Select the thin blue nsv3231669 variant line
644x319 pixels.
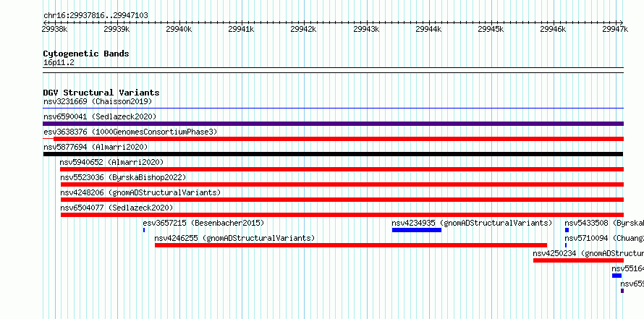(x=333, y=109)
